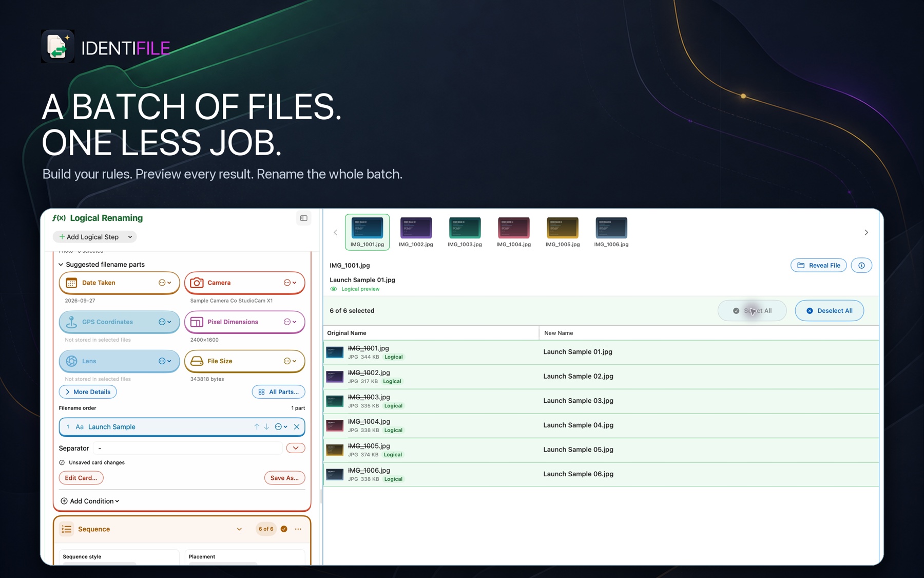924x578 pixels.
Task: Select the IMG_1003.jpg thumbnail
Action: coord(465,232)
